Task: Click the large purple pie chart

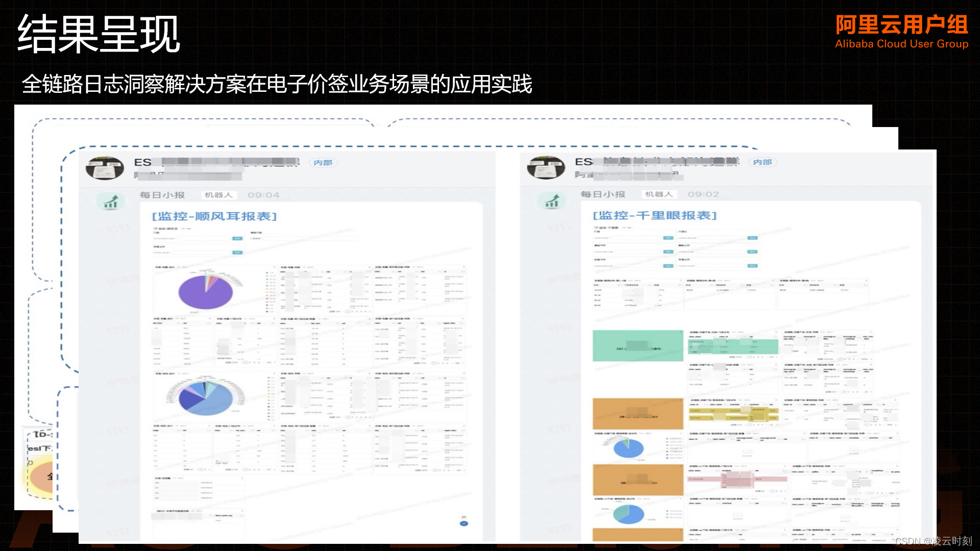Action: tap(206, 292)
